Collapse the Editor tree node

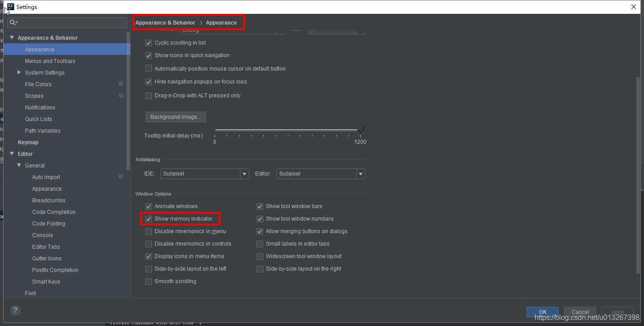click(12, 154)
